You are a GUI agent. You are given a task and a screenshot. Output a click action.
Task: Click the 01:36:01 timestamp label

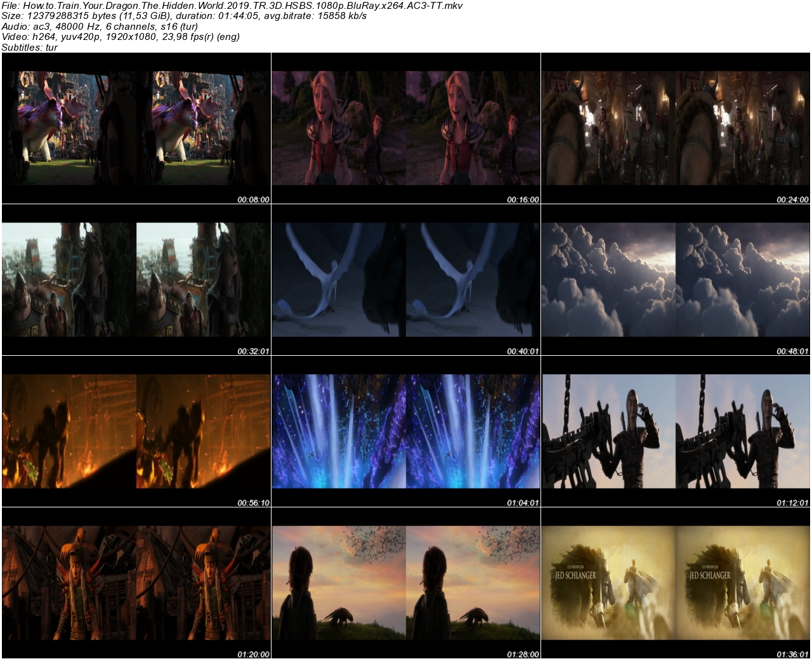click(793, 654)
